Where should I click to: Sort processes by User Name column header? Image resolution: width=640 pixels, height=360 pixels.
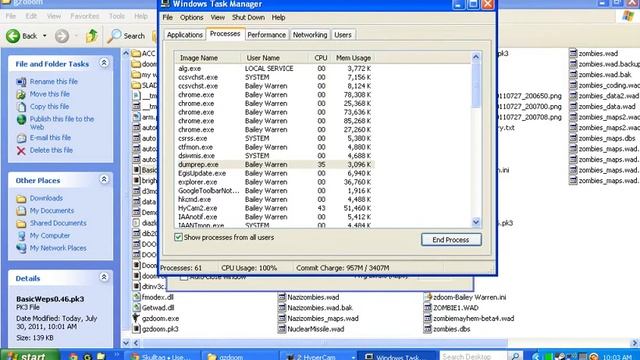(x=274, y=58)
